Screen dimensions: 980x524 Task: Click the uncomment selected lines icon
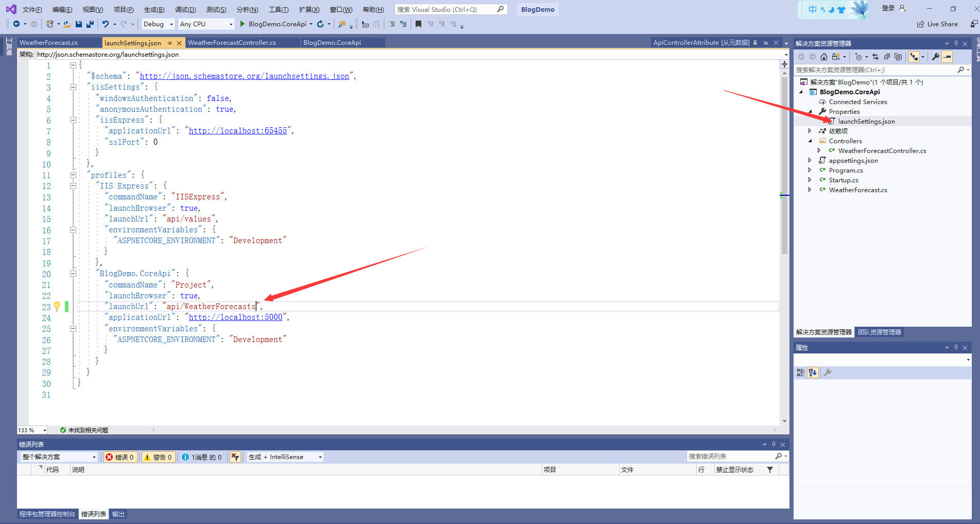[x=403, y=24]
